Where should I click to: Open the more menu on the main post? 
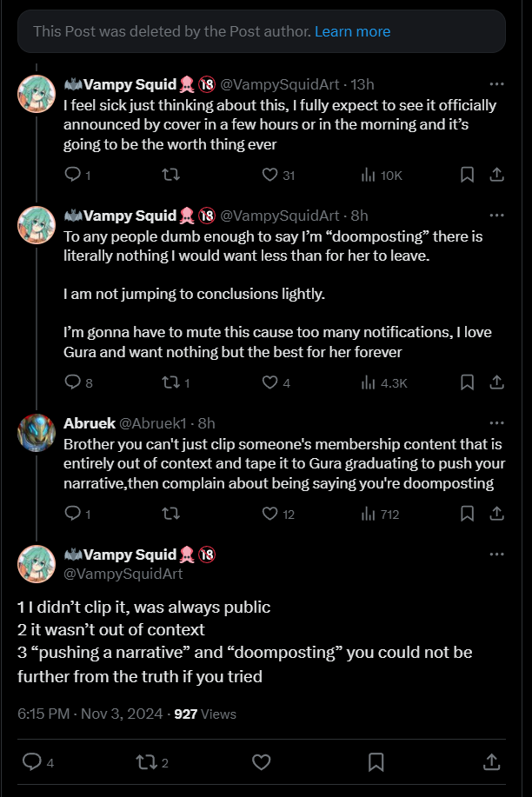click(496, 554)
